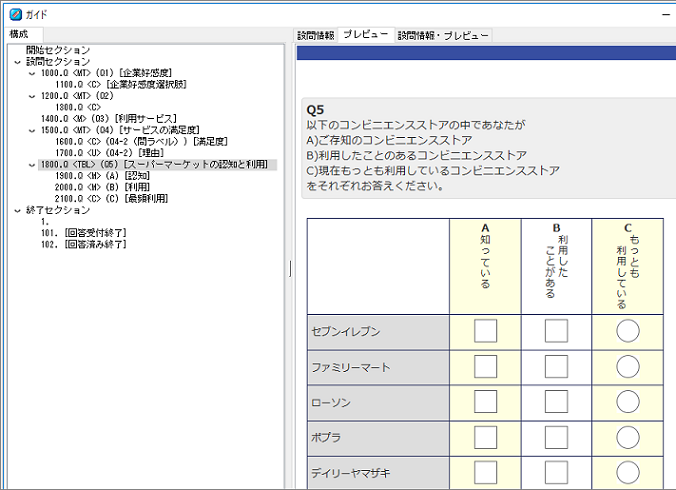Viewport: 676px width, 490px height.
Task: Select 1800.Q スーパーマーケットの認知と利用 row
Action: (x=157, y=165)
